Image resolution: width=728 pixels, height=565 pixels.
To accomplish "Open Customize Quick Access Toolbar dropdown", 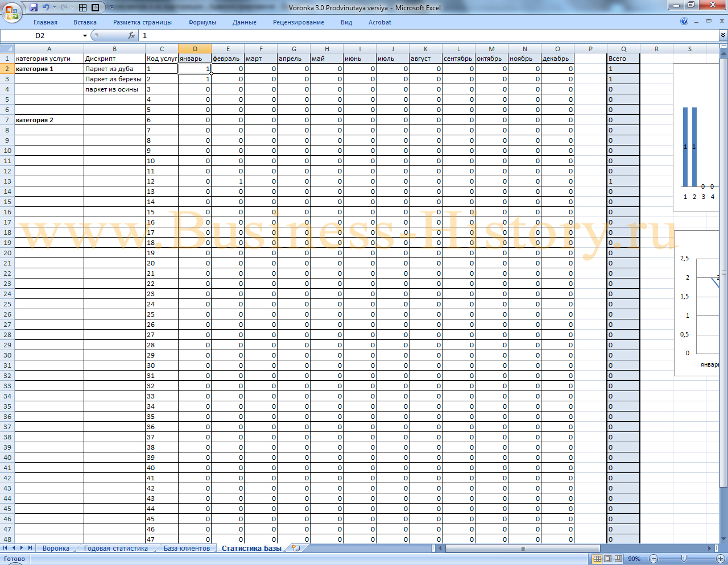I will click(111, 7).
